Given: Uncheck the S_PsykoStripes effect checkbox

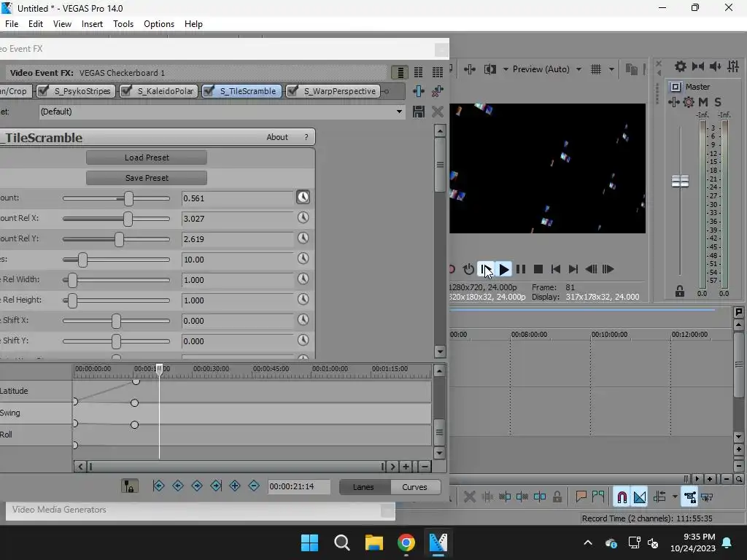Looking at the screenshot, I should [x=43, y=90].
